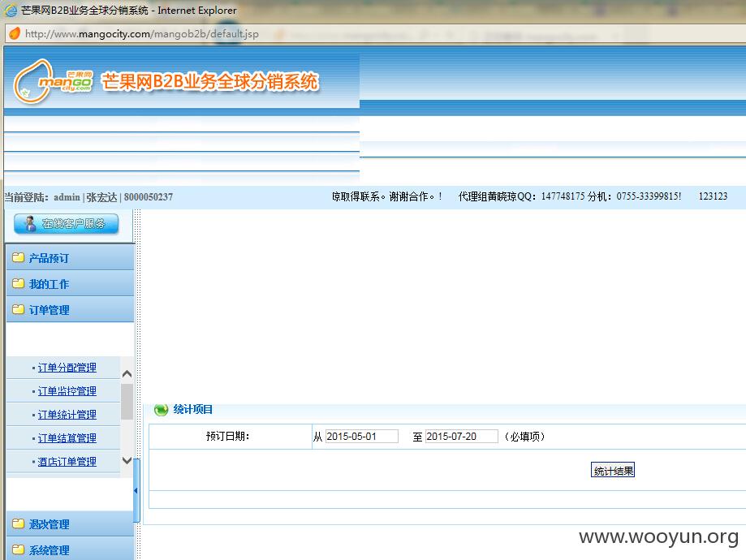Image resolution: width=746 pixels, height=560 pixels.
Task: Click the address bar URL
Action: coord(142,34)
